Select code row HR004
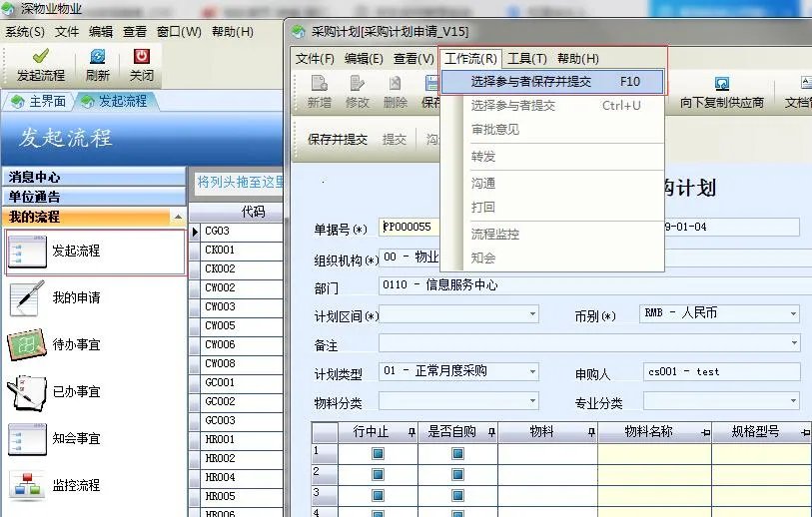This screenshot has height=517, width=812. 241,478
